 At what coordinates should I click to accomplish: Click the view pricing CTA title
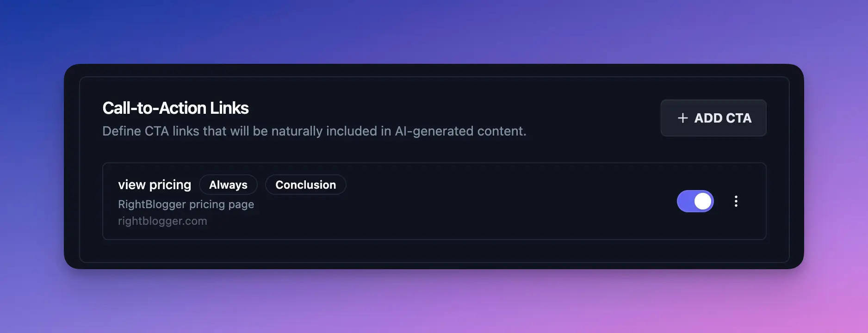154,185
